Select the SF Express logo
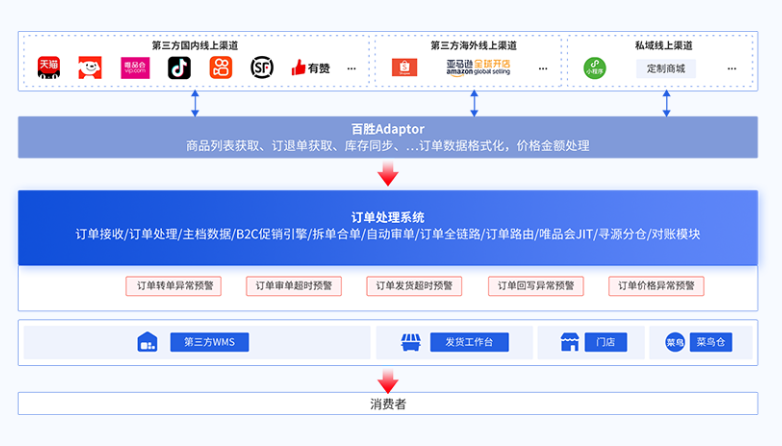The image size is (782, 446). tap(262, 67)
